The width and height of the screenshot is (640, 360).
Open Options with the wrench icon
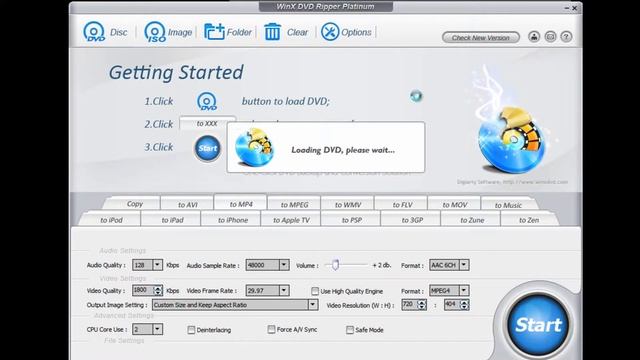click(x=330, y=32)
